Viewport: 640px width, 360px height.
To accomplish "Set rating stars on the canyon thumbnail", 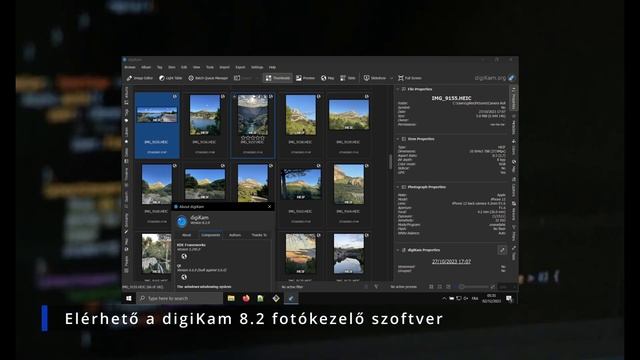I will point(253,138).
